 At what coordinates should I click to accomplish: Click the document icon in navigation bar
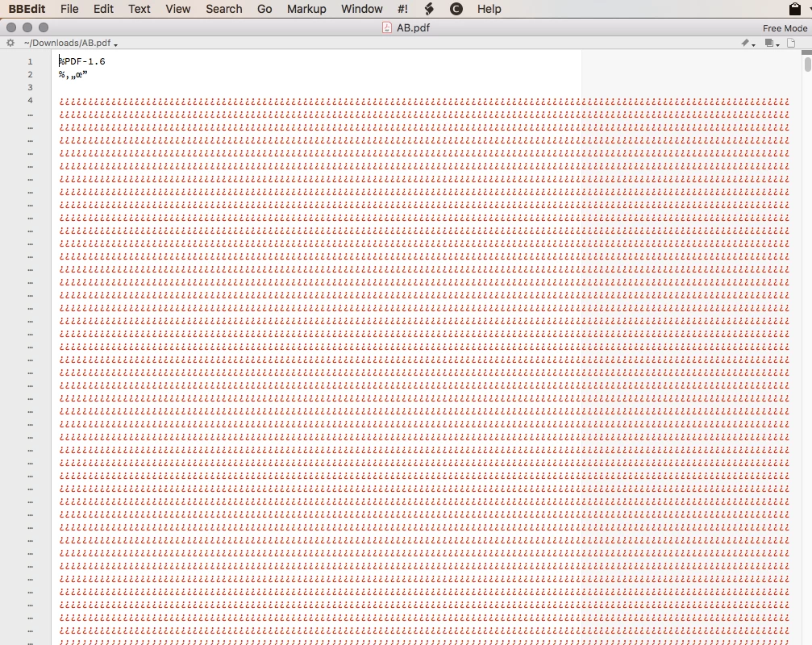[x=791, y=43]
